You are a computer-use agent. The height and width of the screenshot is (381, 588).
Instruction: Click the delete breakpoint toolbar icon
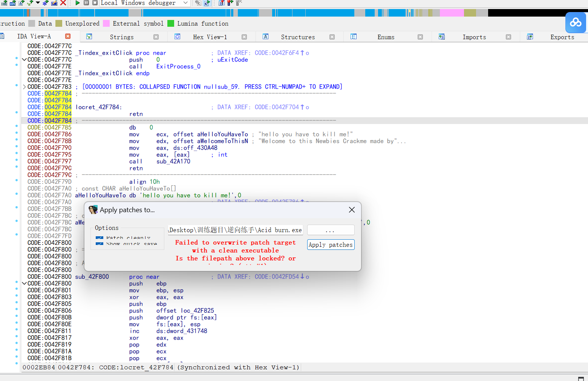[239, 3]
